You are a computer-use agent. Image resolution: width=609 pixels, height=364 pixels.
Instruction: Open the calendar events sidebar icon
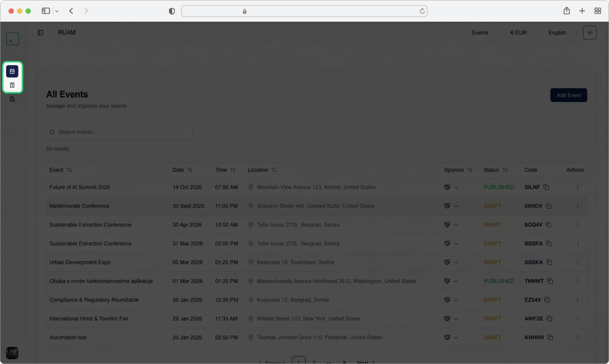[x=12, y=72]
